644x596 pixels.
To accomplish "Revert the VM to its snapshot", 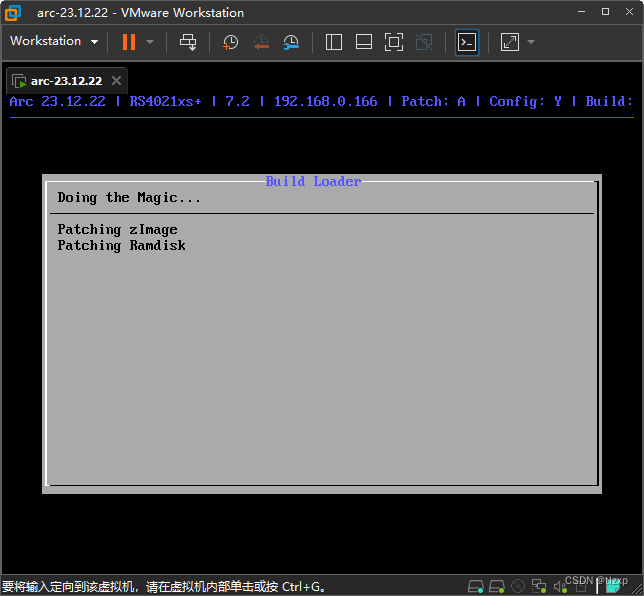I will 261,42.
